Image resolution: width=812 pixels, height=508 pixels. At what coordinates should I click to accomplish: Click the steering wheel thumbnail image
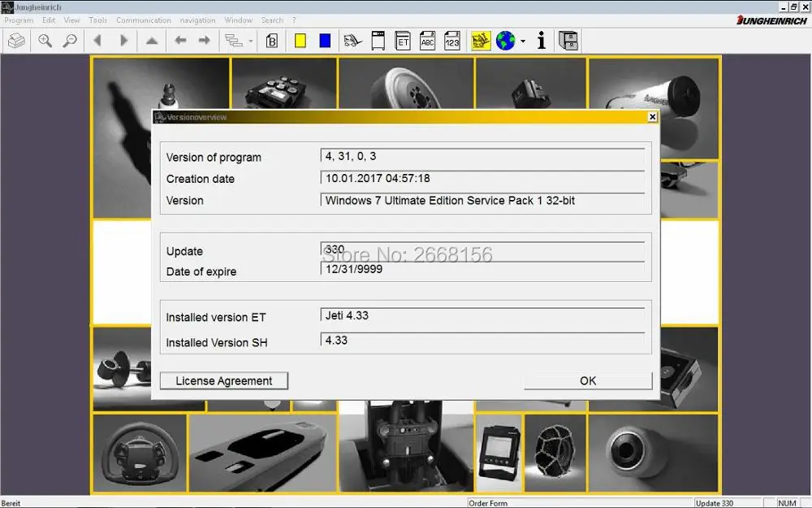tap(139, 453)
